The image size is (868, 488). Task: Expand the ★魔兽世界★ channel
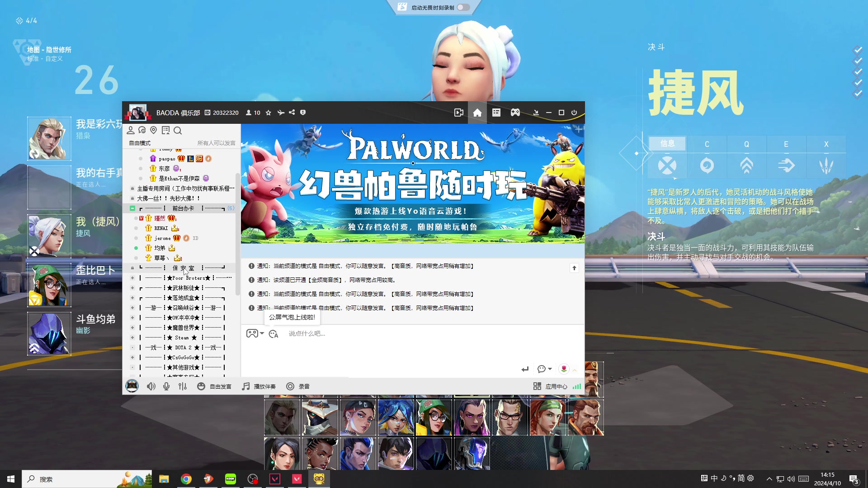[x=132, y=328]
